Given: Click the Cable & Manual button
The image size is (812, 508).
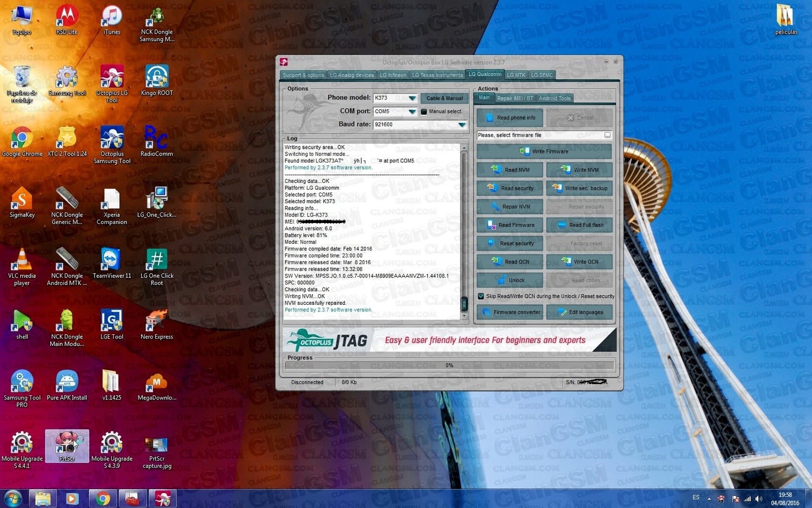Looking at the screenshot, I should tap(444, 98).
